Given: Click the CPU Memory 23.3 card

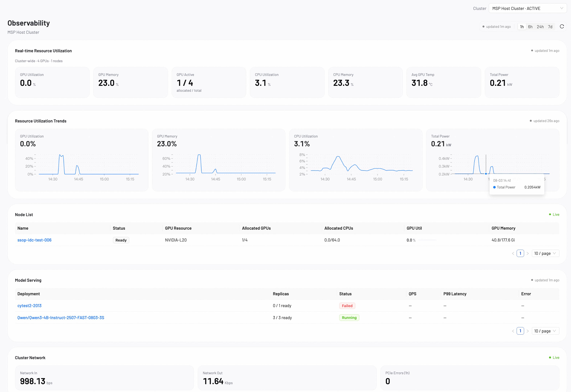Looking at the screenshot, I should (366, 82).
